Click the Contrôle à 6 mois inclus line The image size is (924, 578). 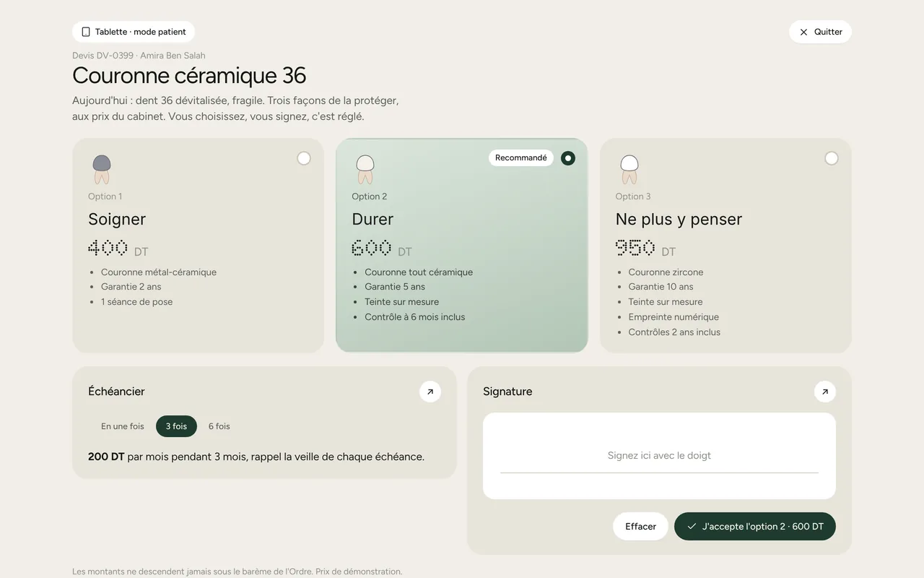(x=415, y=317)
